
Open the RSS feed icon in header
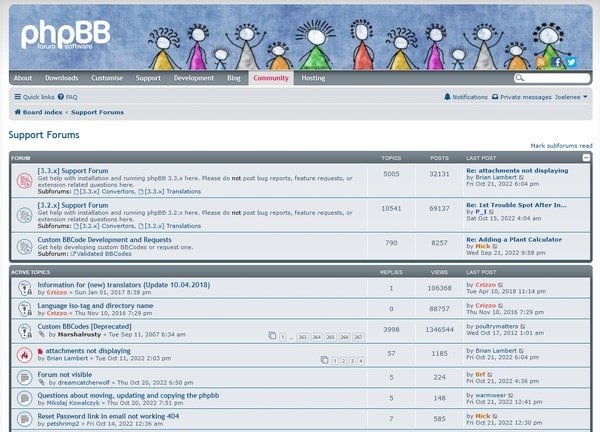pos(541,62)
